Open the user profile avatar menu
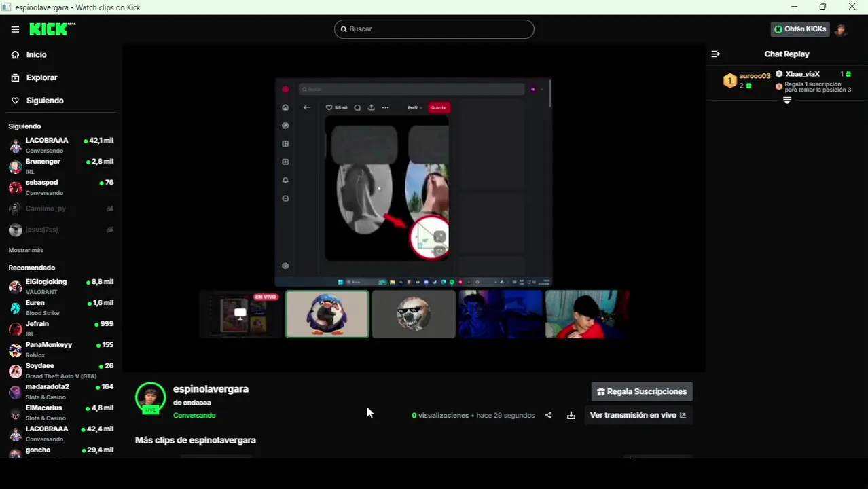 point(841,29)
